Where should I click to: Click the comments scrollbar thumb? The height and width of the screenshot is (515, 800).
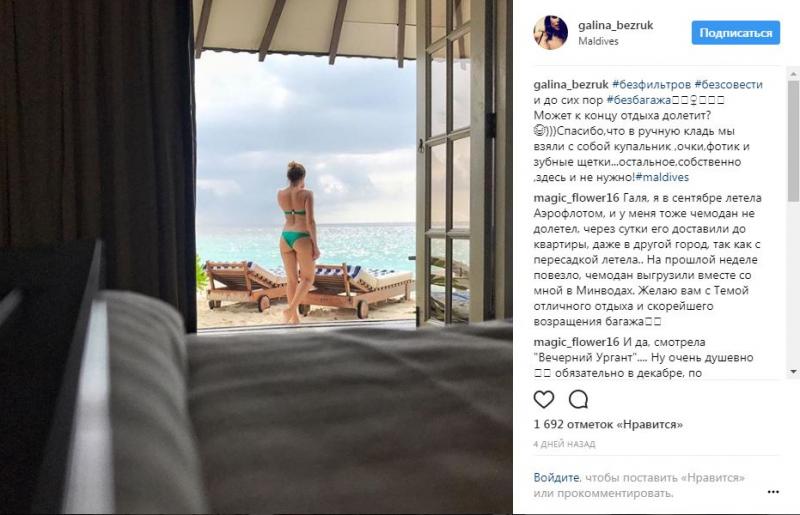(x=793, y=140)
